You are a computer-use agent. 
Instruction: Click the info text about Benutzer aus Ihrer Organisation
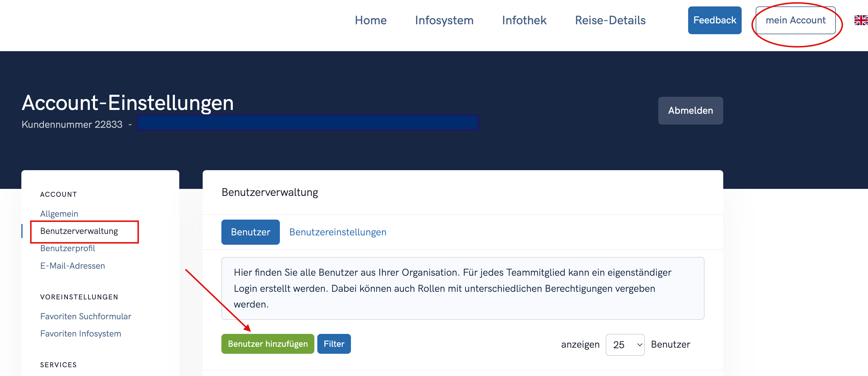463,288
